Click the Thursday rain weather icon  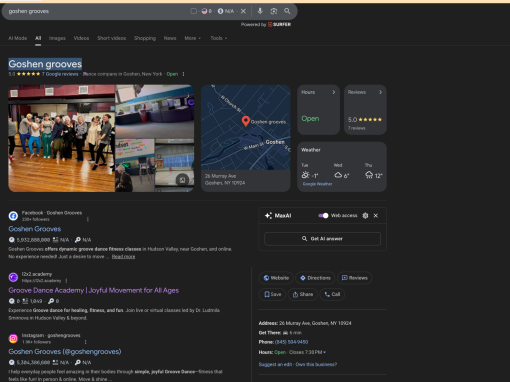point(369,175)
